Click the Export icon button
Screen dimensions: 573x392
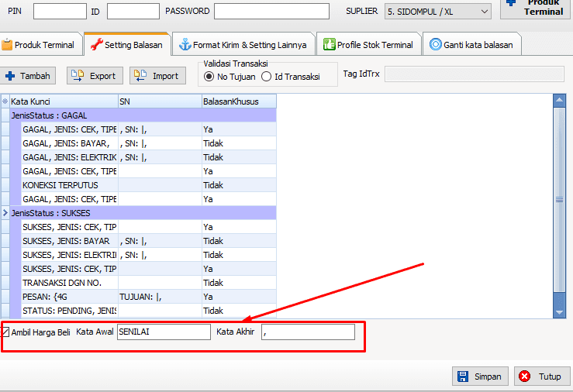78,76
